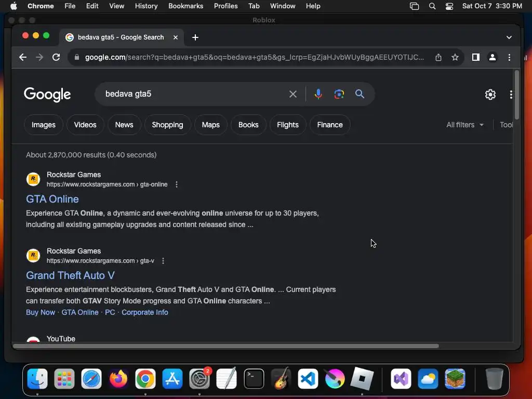Start voice search with the microphone
532x399 pixels.
click(x=318, y=94)
